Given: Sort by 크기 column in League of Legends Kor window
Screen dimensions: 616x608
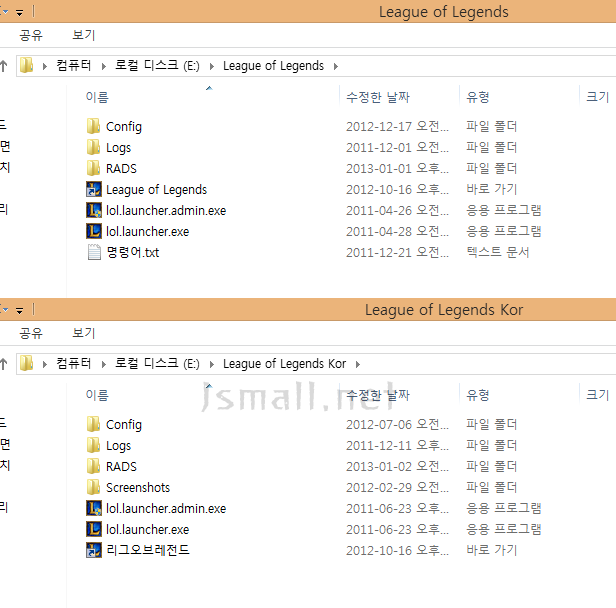Looking at the screenshot, I should point(598,395).
